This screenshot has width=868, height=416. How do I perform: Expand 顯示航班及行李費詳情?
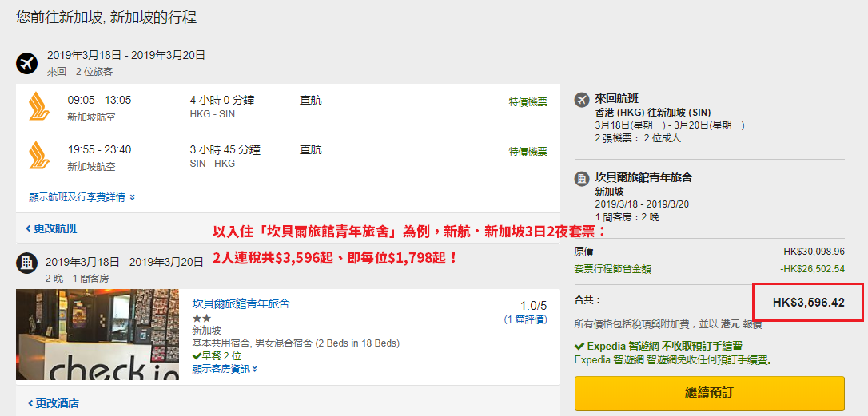pyautogui.click(x=82, y=197)
